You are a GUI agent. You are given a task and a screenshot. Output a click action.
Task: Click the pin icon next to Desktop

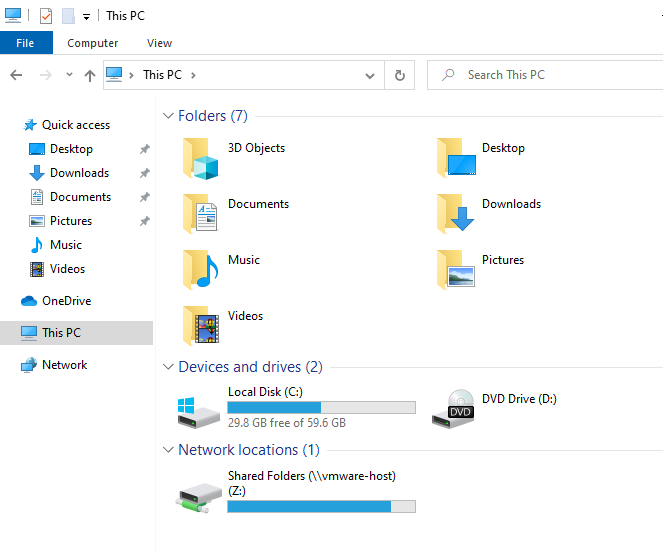(145, 149)
